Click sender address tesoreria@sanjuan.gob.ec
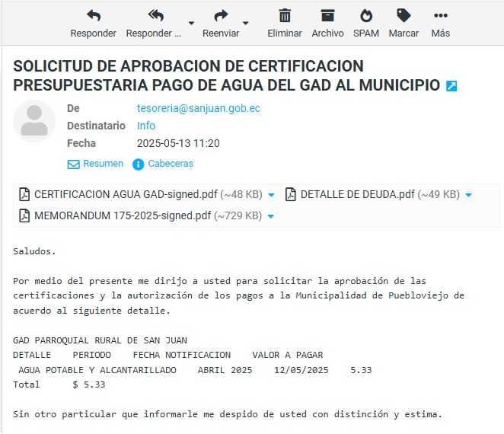This screenshot has height=434, width=504. point(198,108)
